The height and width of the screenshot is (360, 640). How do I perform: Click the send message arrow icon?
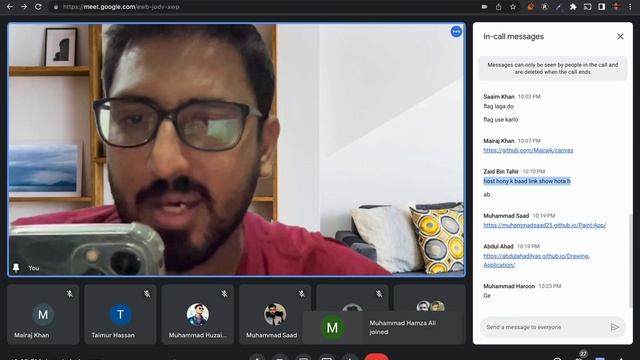coord(615,327)
